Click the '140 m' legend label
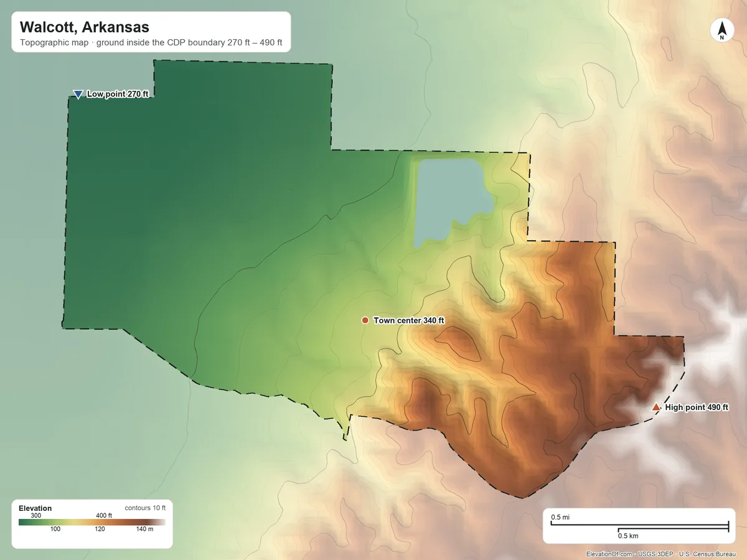 [x=144, y=529]
